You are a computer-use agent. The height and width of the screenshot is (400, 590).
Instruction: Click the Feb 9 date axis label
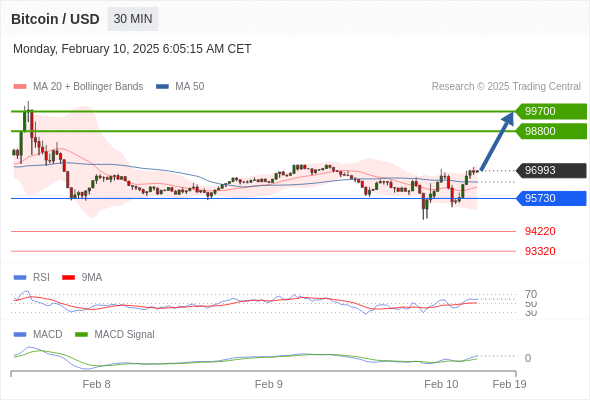pyautogui.click(x=269, y=384)
